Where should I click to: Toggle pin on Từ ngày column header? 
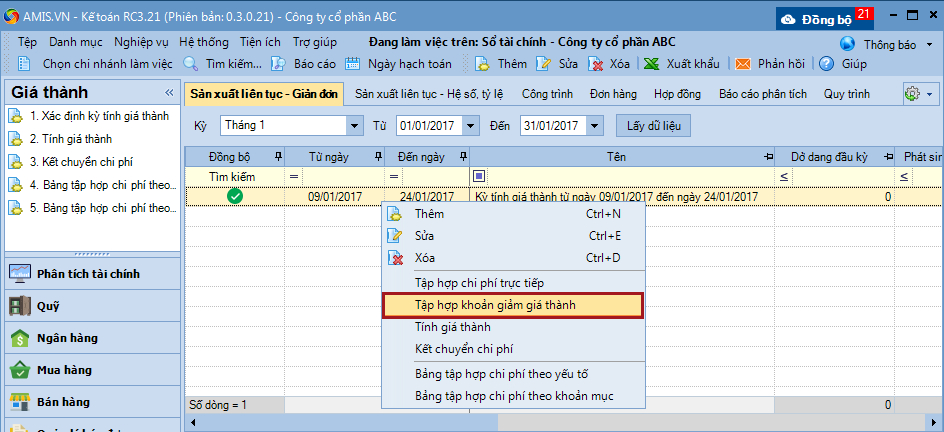click(x=378, y=157)
